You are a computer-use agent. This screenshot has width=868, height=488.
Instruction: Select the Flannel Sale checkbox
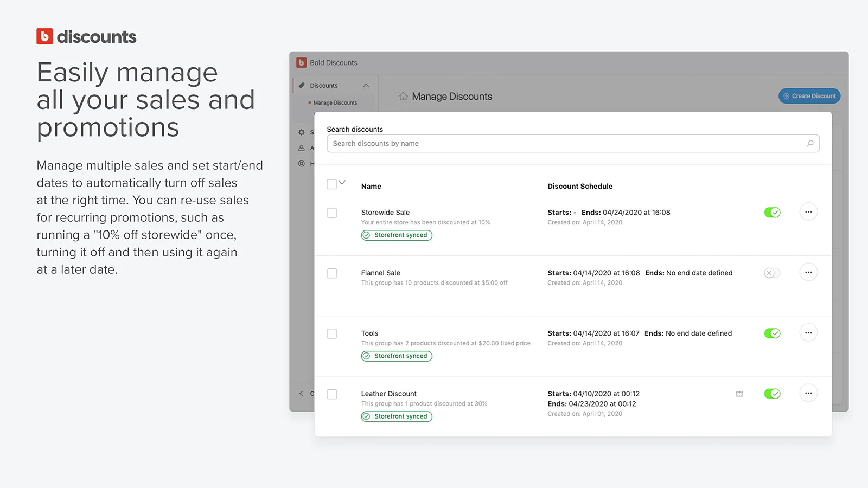(332, 273)
